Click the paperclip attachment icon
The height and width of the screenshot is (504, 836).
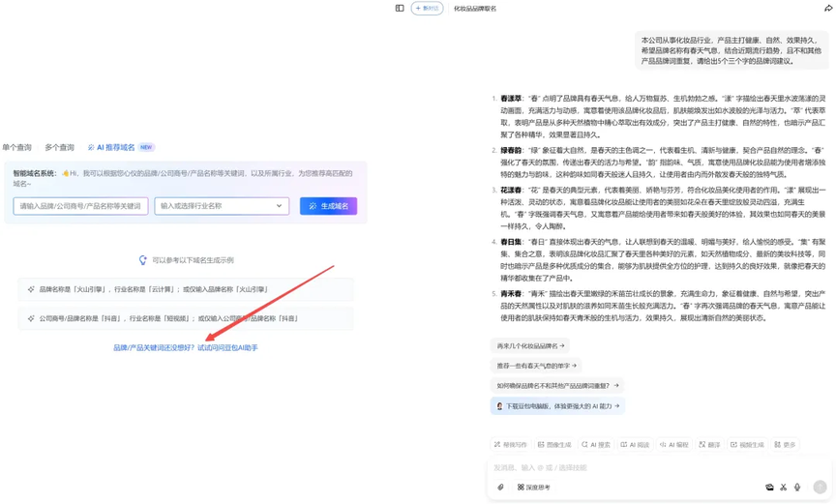[500, 487]
